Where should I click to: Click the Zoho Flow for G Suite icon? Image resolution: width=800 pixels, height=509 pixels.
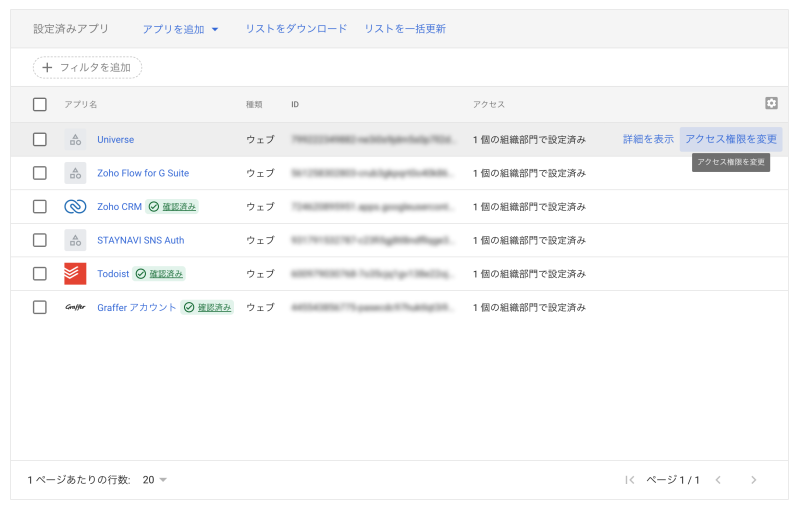75,173
